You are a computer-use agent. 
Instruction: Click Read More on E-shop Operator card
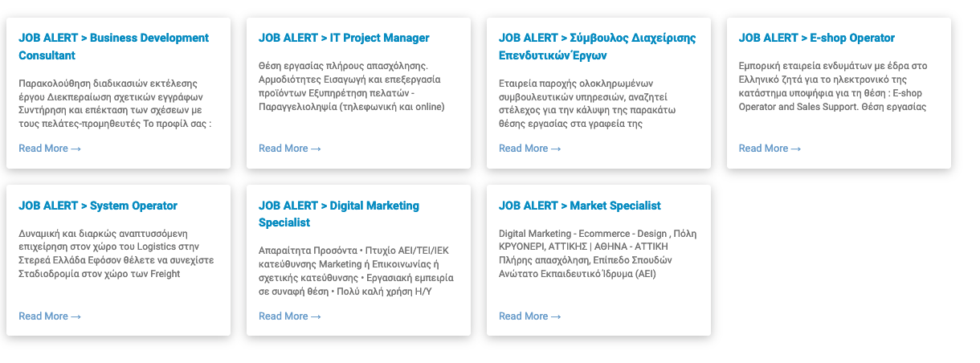pos(770,149)
